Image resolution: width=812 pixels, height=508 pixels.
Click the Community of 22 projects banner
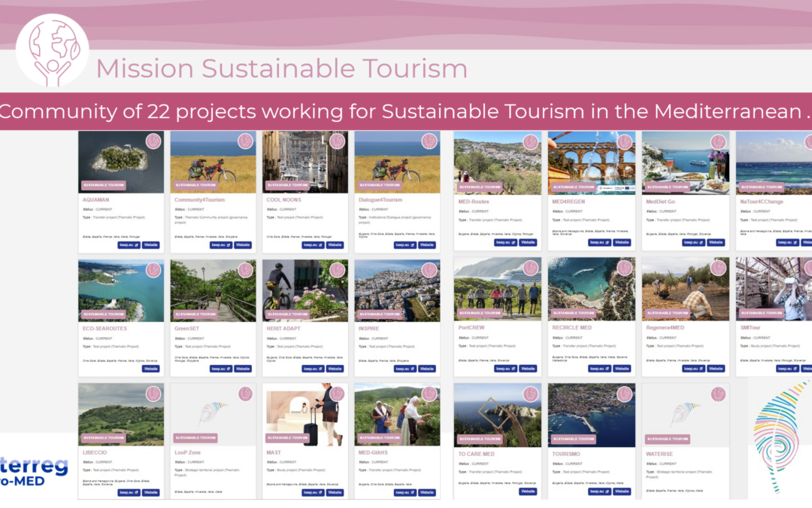(406, 111)
